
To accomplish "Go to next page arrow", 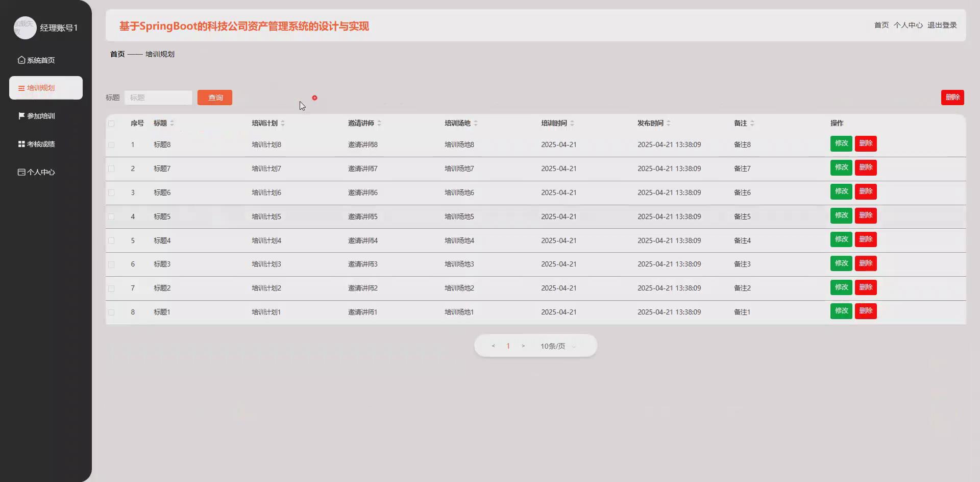I will pos(523,346).
